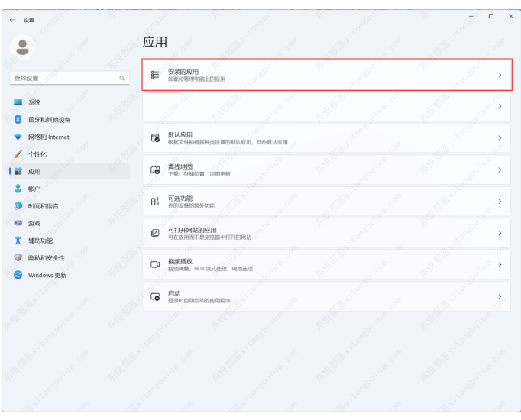Click the 可打开网站的应用 link icon
Image resolution: width=521 pixels, height=420 pixels.
(x=155, y=233)
